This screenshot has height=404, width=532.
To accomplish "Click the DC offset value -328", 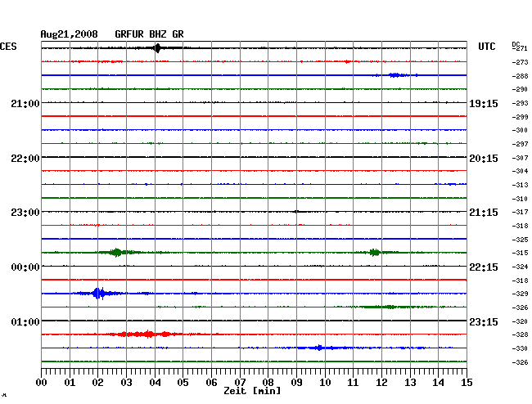I will pyautogui.click(x=520, y=334).
